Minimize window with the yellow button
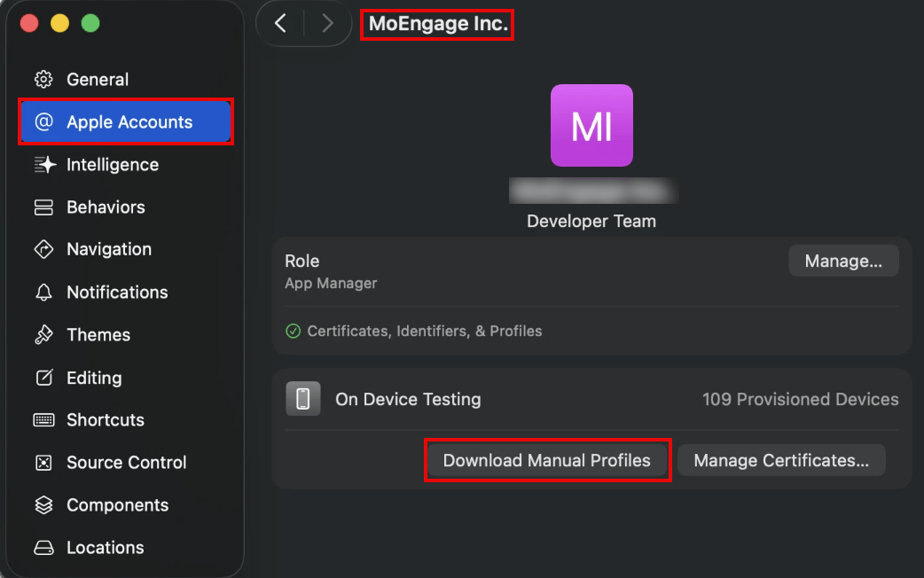 (59, 24)
